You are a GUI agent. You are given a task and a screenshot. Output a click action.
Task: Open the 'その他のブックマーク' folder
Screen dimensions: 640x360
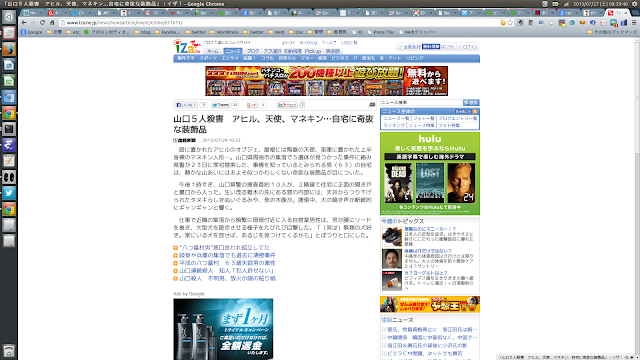coord(612,32)
